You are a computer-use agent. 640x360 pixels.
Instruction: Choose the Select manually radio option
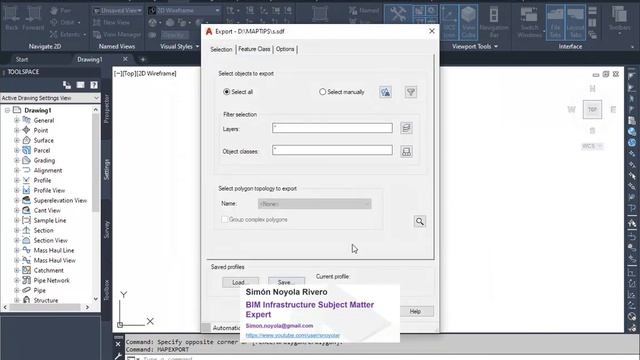click(322, 92)
